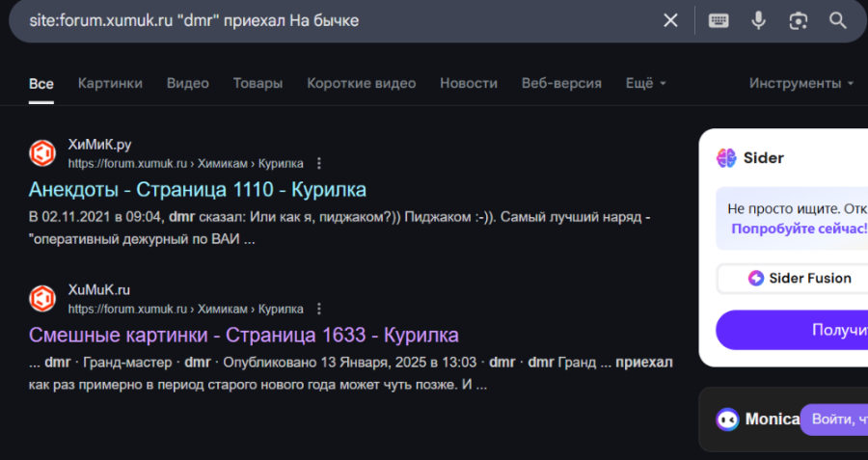Click the ХиМиК.ру site name
The width and height of the screenshot is (868, 460).
(99, 145)
